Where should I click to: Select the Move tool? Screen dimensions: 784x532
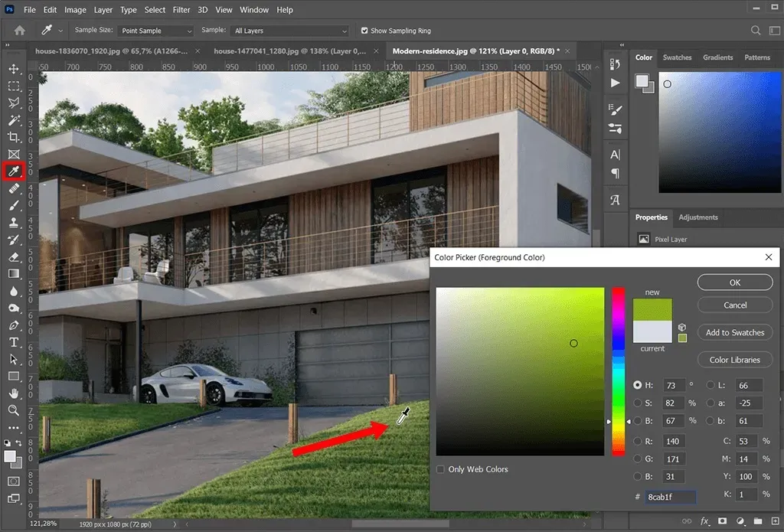pos(14,69)
